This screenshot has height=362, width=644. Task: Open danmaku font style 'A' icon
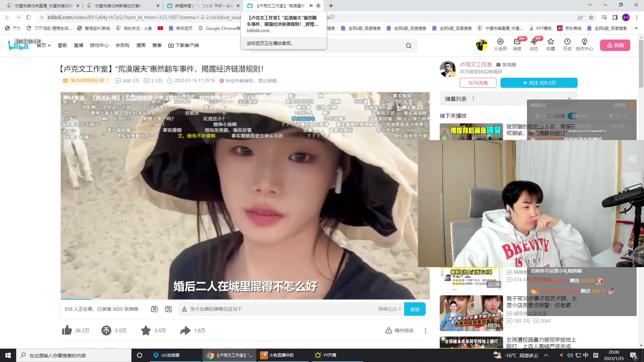(184, 309)
